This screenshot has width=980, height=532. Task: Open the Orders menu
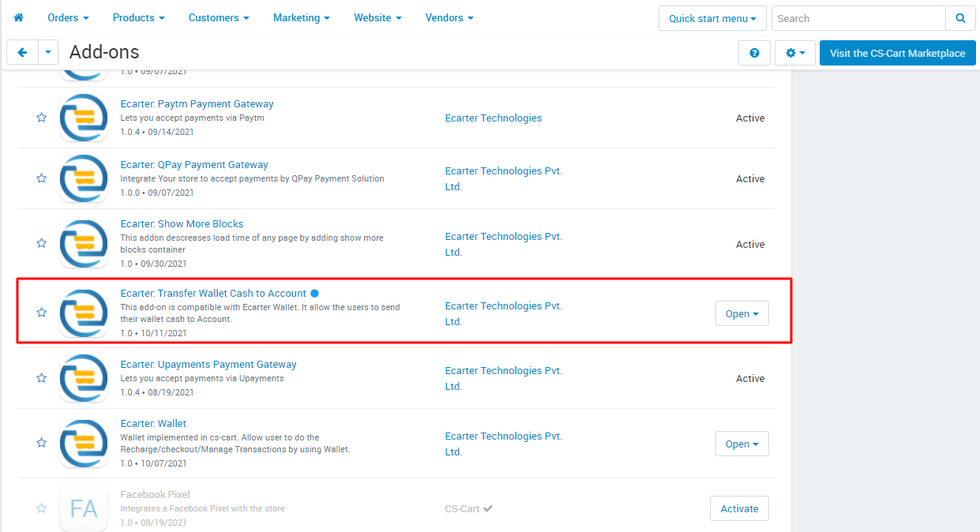(x=68, y=17)
